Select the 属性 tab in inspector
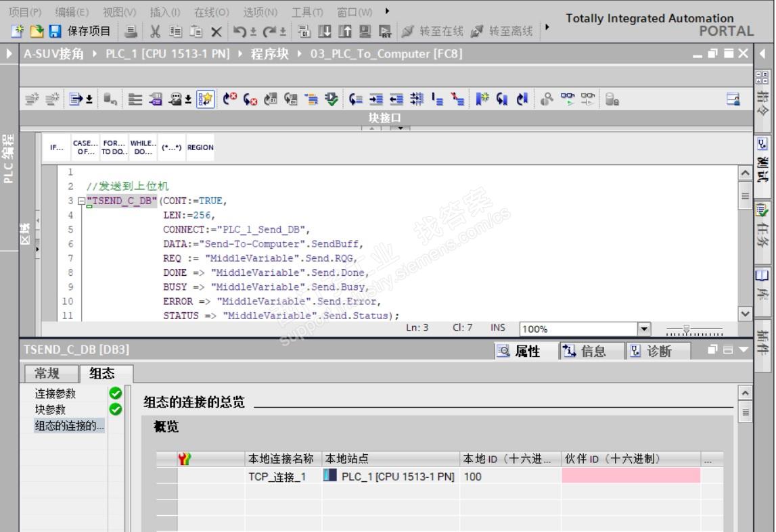Screen dimensions: 776x532 (526, 351)
